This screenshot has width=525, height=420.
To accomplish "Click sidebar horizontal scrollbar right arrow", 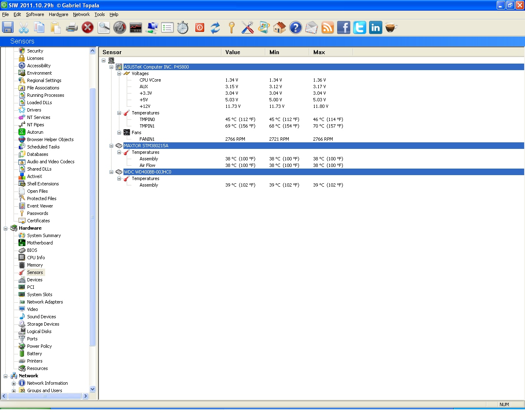I will click(x=85, y=396).
